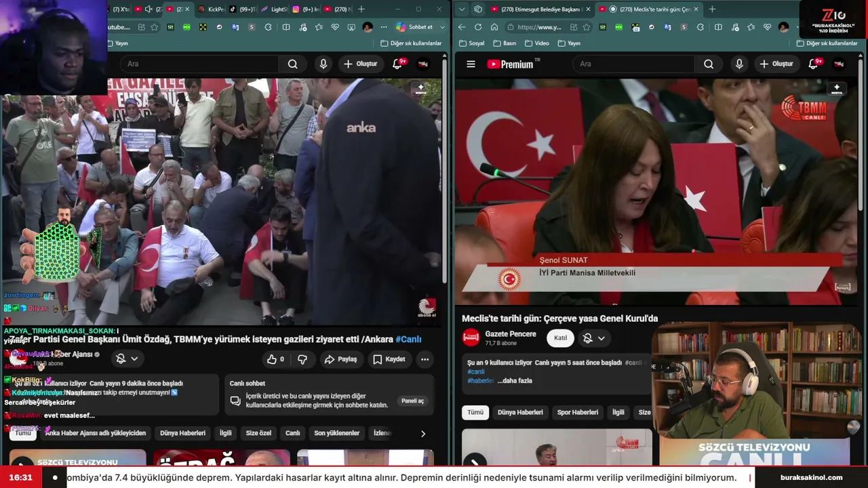The image size is (868, 488).
Task: Open notifications bell in left YouTube window
Action: click(398, 64)
